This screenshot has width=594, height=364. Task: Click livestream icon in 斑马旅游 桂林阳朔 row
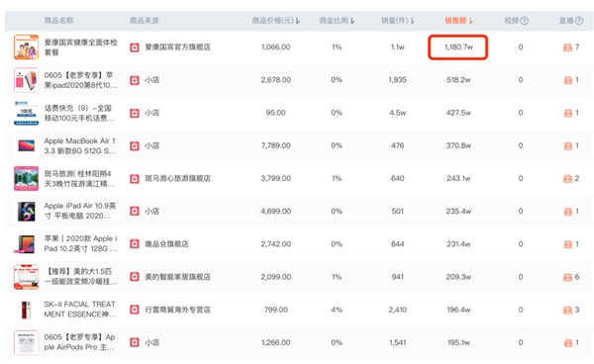coord(567,179)
